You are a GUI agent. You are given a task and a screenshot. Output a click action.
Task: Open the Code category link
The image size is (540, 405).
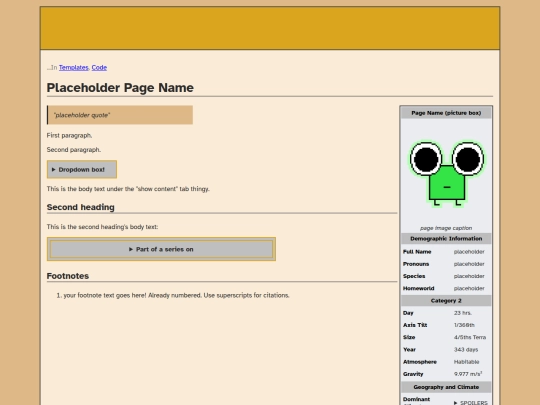99,68
